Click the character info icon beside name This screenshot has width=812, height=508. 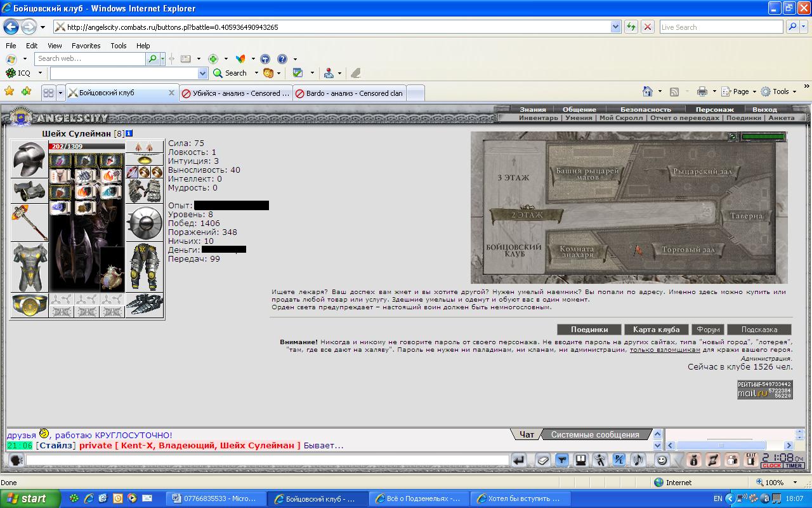pyautogui.click(x=129, y=133)
